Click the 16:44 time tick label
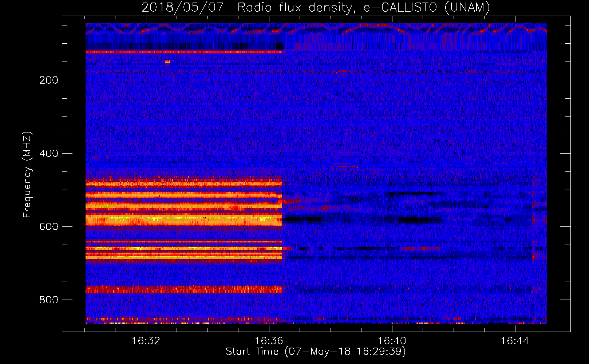Viewport: 589px width, 364px height. 515,341
